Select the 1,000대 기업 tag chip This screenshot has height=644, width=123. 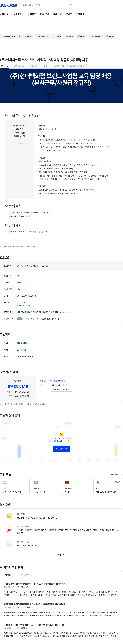click(x=42, y=36)
